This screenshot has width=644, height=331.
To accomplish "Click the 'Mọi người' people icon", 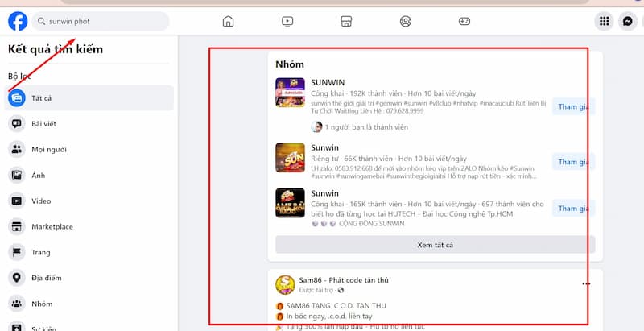I will [17, 150].
